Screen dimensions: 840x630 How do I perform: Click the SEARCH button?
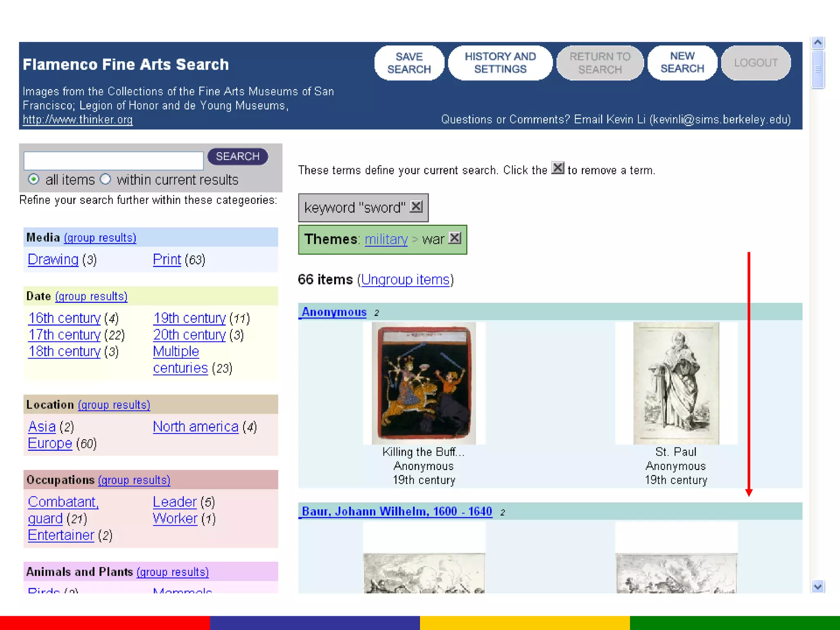(x=237, y=157)
